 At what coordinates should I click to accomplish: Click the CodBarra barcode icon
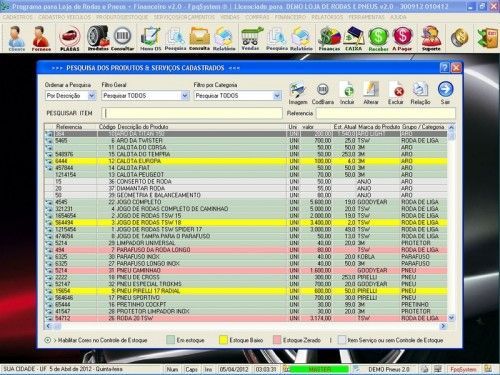(x=322, y=94)
